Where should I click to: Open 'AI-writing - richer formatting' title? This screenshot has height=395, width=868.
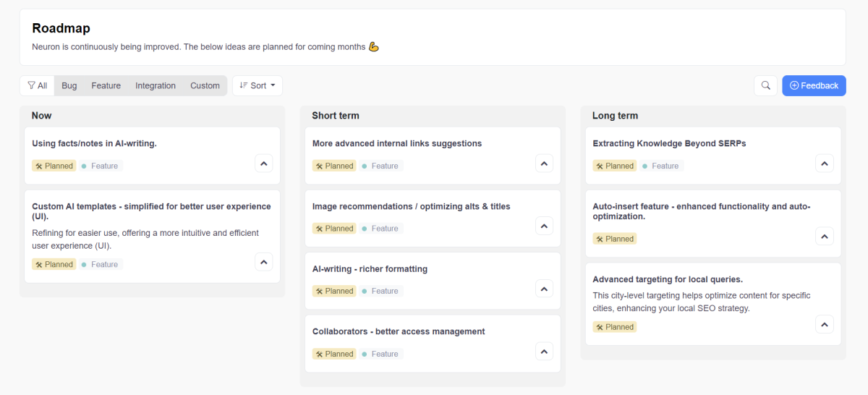(x=370, y=269)
